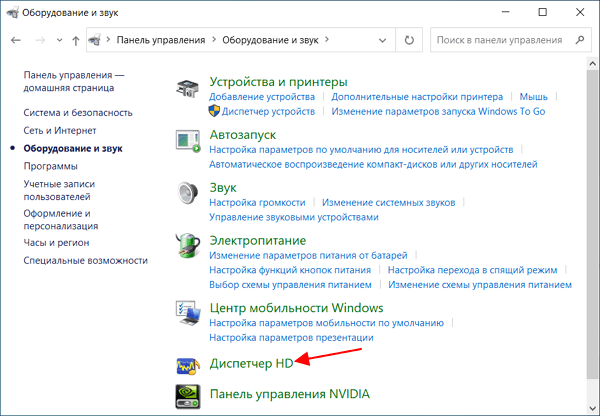The image size is (600, 416).
Task: Click Изменение параметров питания от батарей
Action: point(308,255)
